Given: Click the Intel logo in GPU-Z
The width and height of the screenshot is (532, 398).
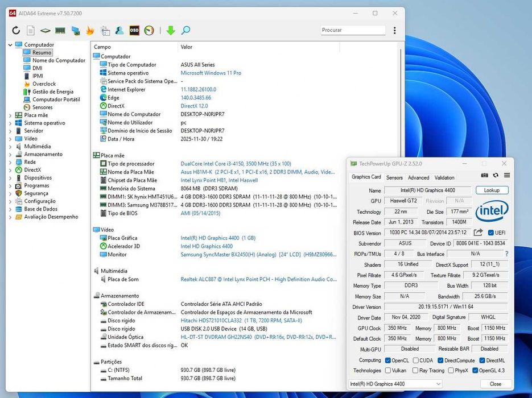Looking at the screenshot, I should pyautogui.click(x=492, y=211).
